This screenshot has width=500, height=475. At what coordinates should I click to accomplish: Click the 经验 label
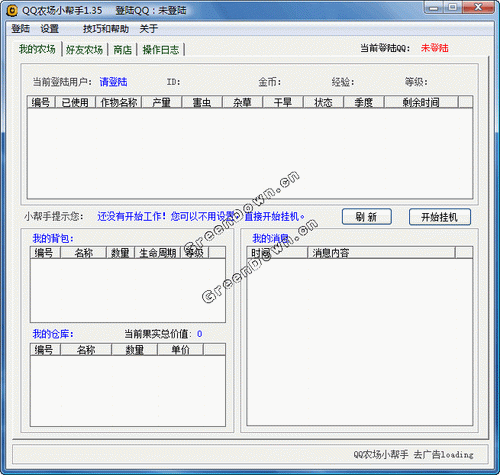[343, 82]
